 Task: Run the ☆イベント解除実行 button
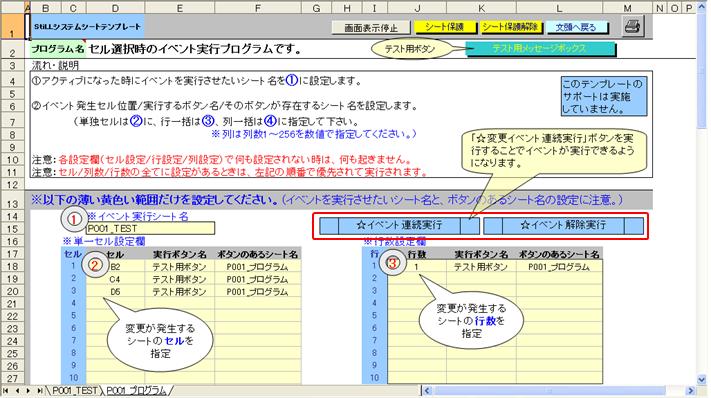(x=563, y=225)
